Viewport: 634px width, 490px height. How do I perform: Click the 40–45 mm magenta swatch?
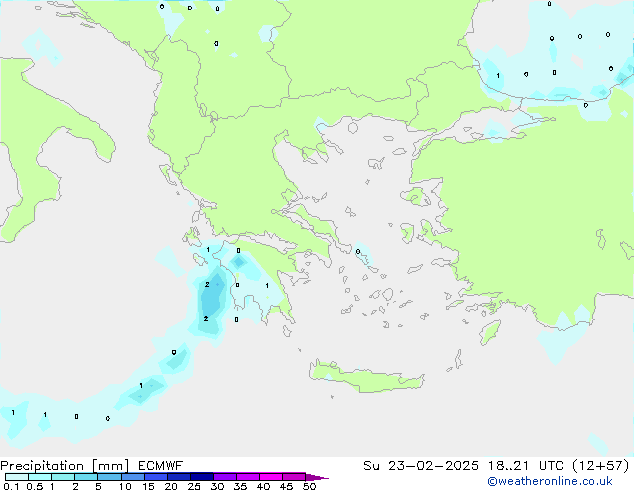271,477
